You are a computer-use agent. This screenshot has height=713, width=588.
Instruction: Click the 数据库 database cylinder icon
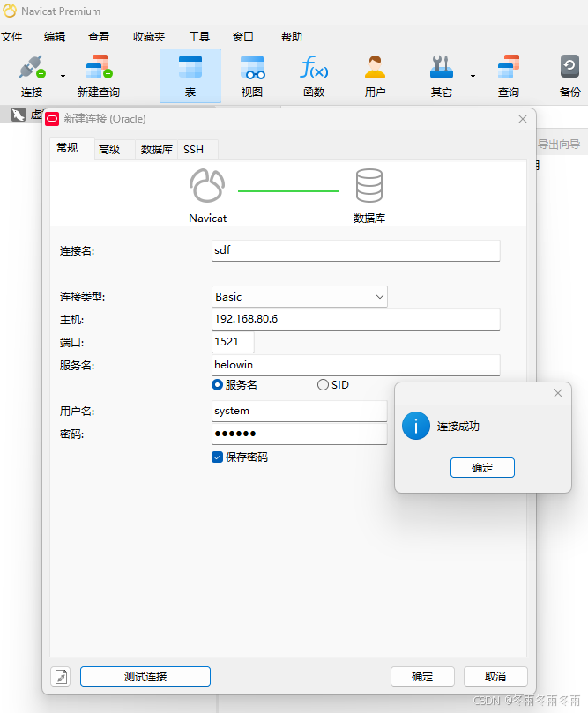point(368,186)
